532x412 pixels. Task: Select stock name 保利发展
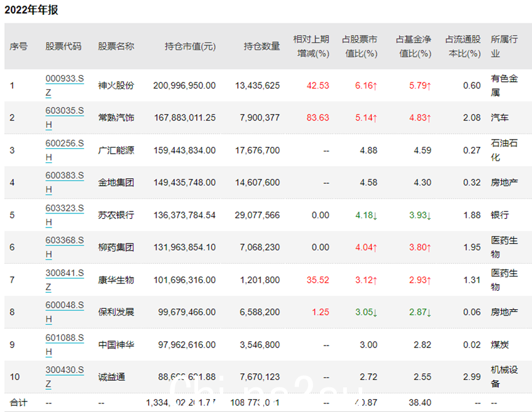[116, 312]
